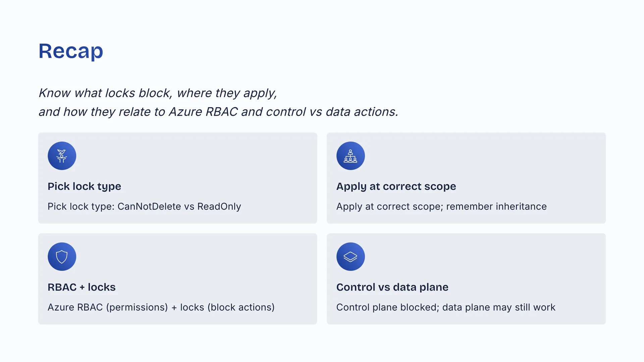644x362 pixels.
Task: Click the stacked layers icon for Control vs data plane
Action: tap(351, 257)
